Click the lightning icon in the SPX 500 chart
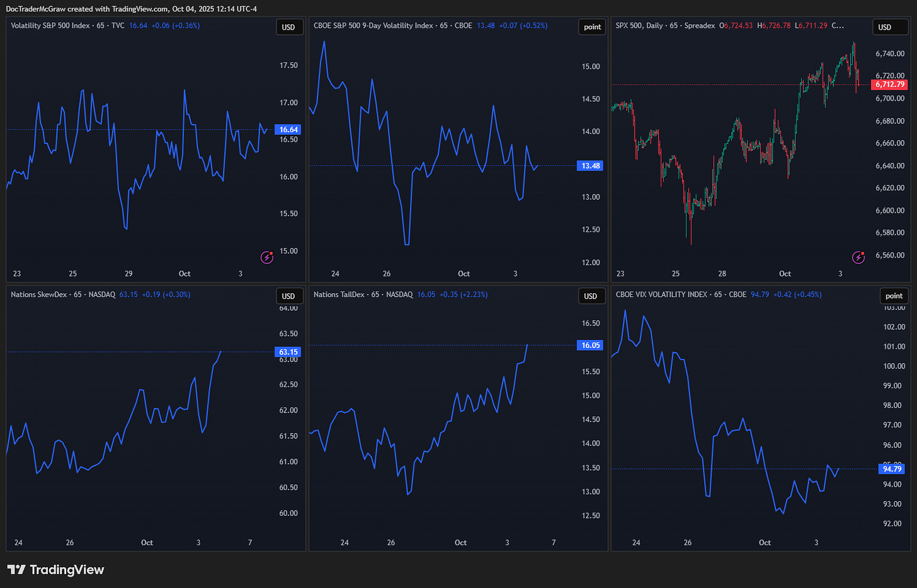This screenshot has width=917, height=588. (x=858, y=257)
